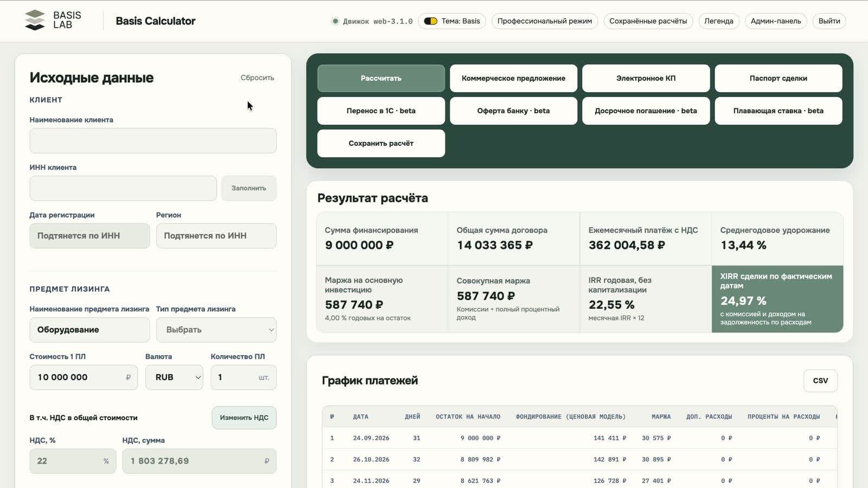Click IRR годовая value 22,55 %
Image resolution: width=868 pixels, height=488 pixels.
611,305
